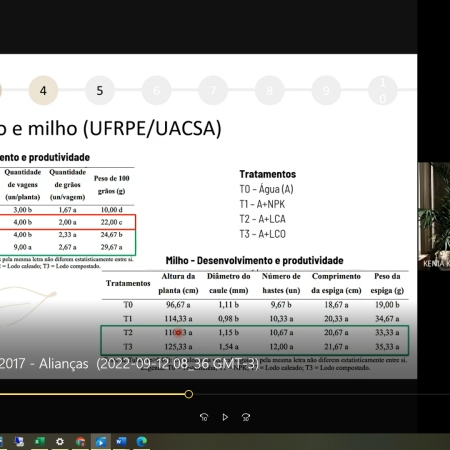The image size is (450, 450).
Task: Open remote desktop computer icon in taskbar
Action: pos(19,442)
